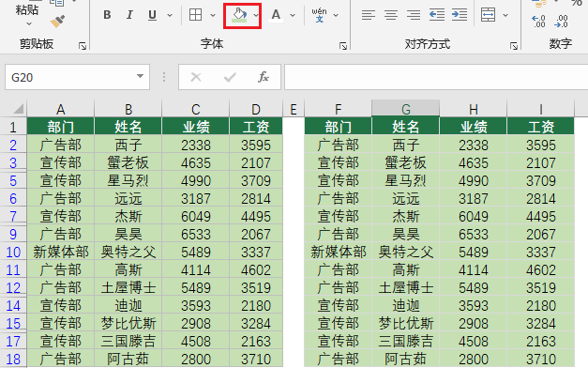588x368 pixels.
Task: Open the merge cells dropdown arrow
Action: click(505, 15)
